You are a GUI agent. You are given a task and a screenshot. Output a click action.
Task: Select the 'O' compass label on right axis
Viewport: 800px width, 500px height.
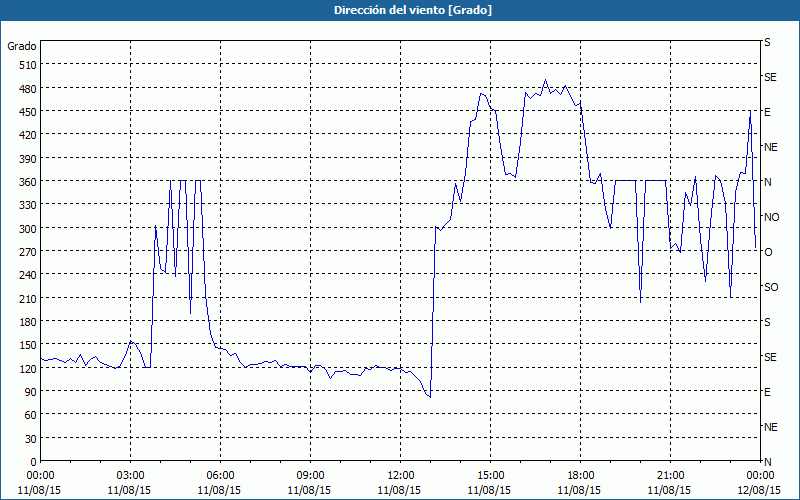point(768,252)
